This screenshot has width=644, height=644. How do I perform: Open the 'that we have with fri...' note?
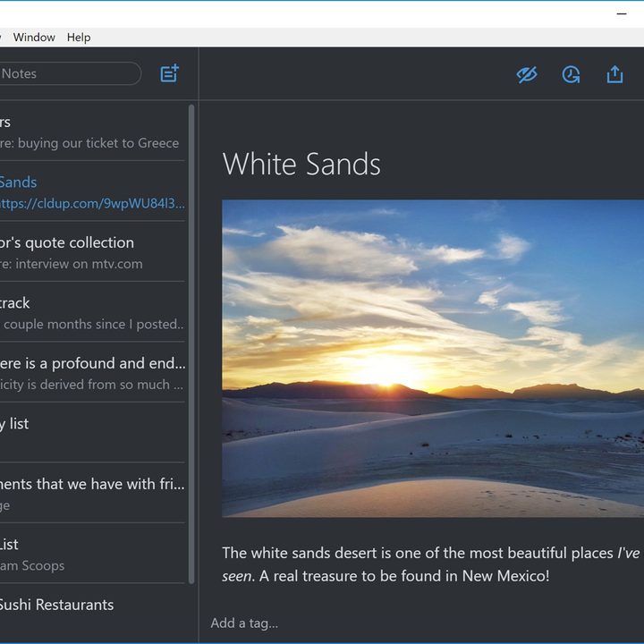(92, 493)
